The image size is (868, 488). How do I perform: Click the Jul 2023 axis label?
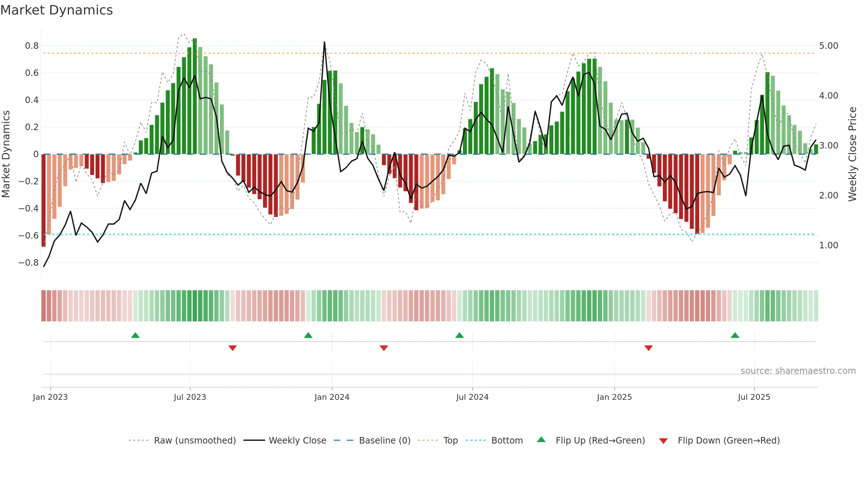(190, 397)
